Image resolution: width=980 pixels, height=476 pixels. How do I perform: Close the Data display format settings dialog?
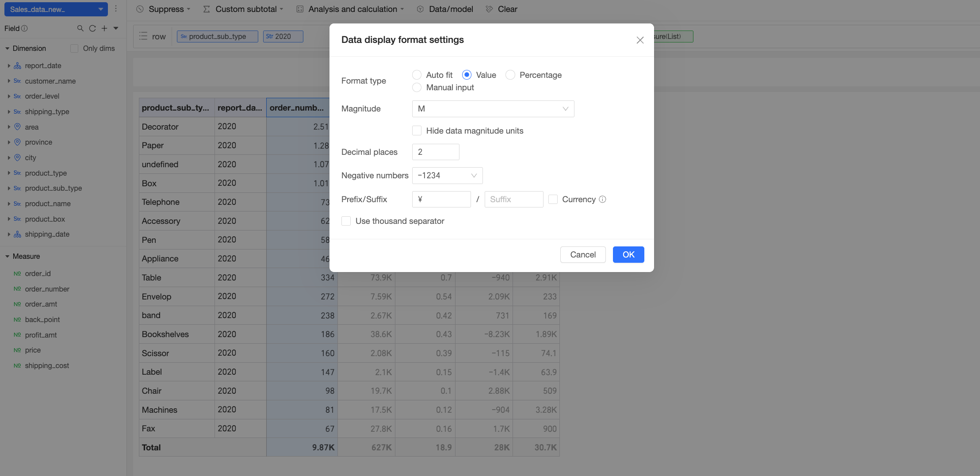(640, 40)
